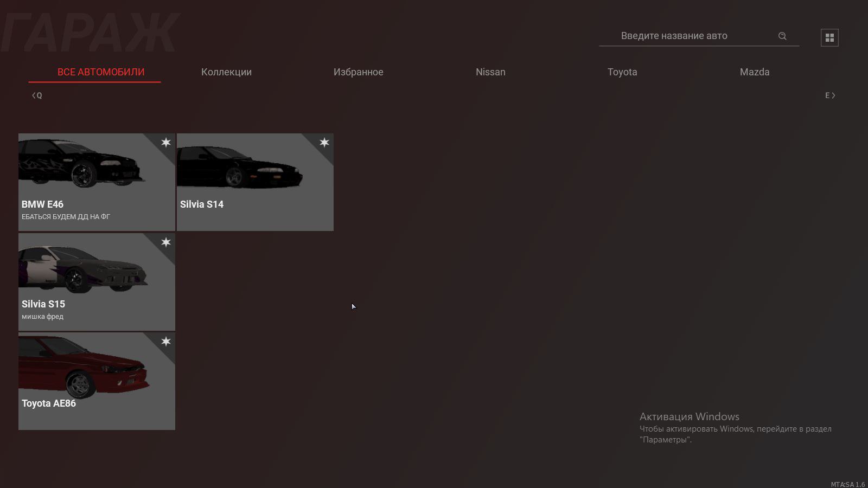Go to previous tabs with Q arrow
Image resolution: width=868 pixels, height=488 pixels.
tap(37, 95)
